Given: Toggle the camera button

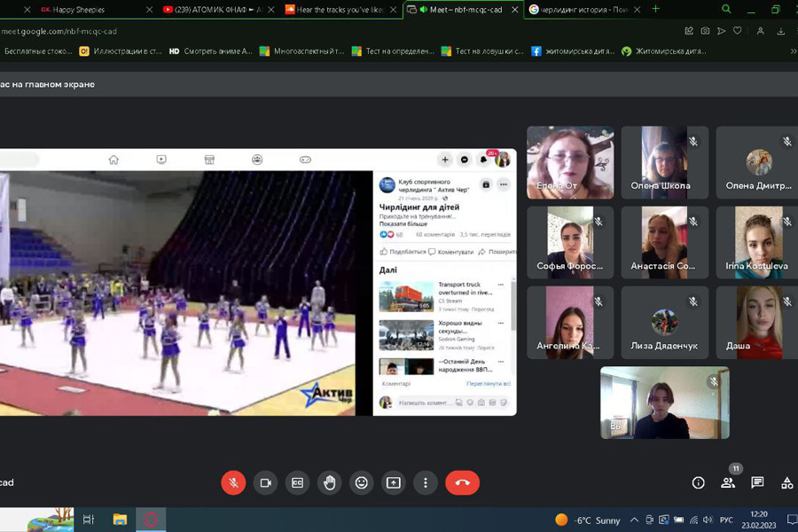Looking at the screenshot, I should click(x=265, y=482).
